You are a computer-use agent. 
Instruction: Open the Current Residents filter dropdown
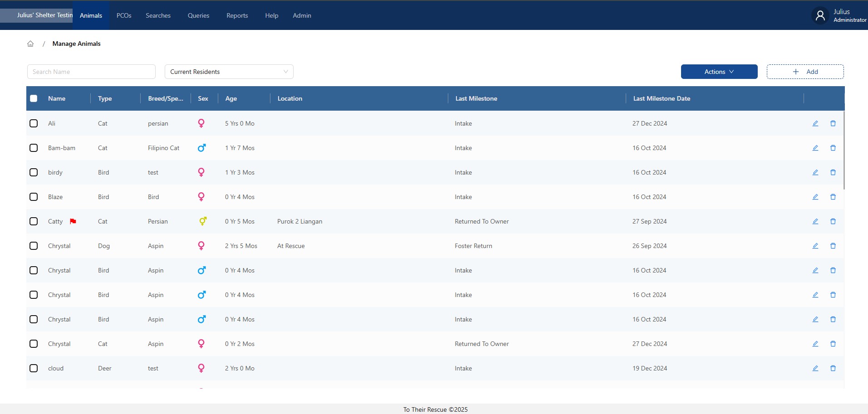click(x=229, y=72)
